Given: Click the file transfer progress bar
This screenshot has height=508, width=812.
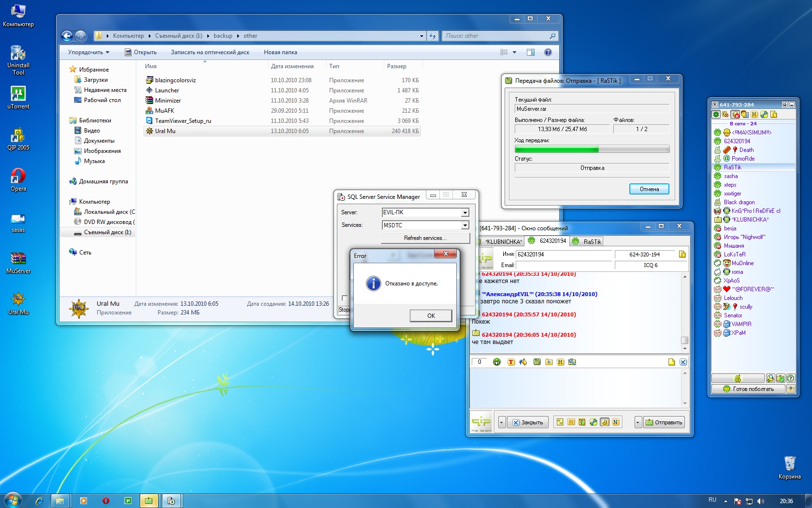Looking at the screenshot, I should pos(592,149).
